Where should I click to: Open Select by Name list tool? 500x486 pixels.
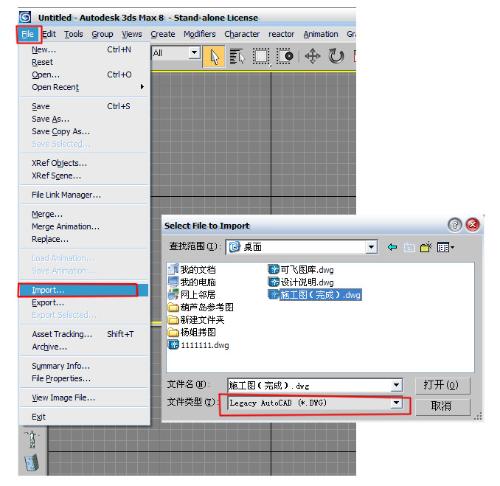[237, 56]
